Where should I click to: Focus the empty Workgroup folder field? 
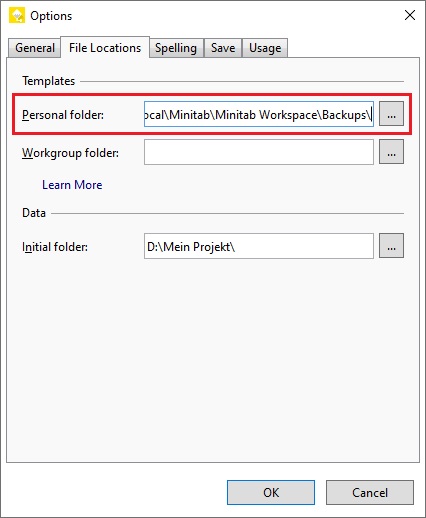tap(259, 152)
